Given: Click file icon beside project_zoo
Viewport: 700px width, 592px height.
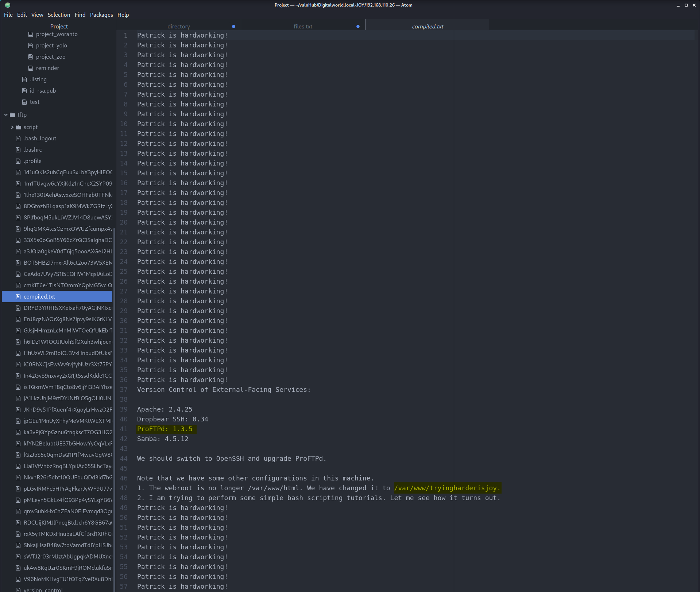Looking at the screenshot, I should (31, 57).
